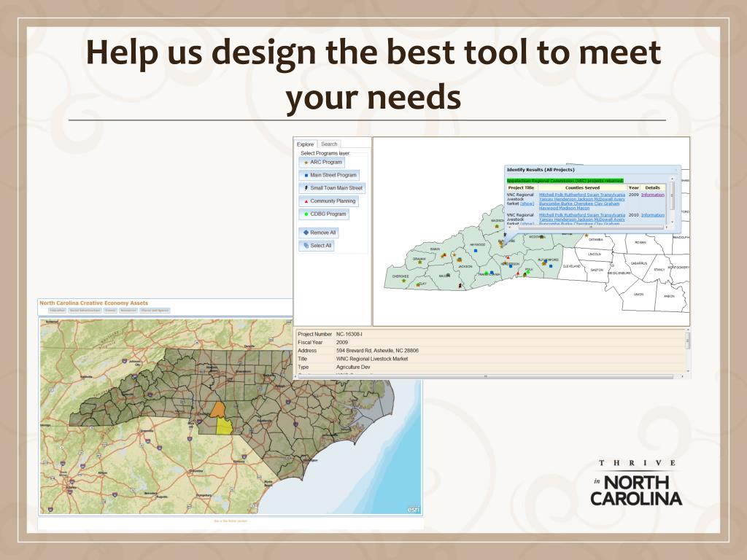
Task: Click the blue square marker in Rutherford county
Action: [x=551, y=265]
